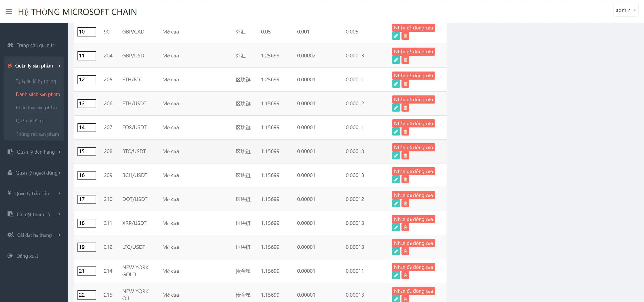Click edit icon for NEW YORK GOLD row
The width and height of the screenshot is (644, 302).
[x=396, y=275]
